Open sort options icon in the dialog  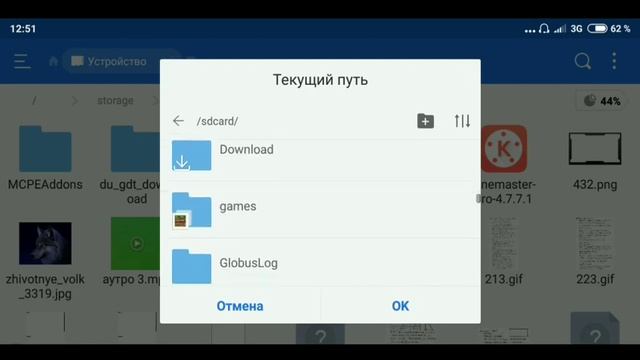(x=462, y=121)
